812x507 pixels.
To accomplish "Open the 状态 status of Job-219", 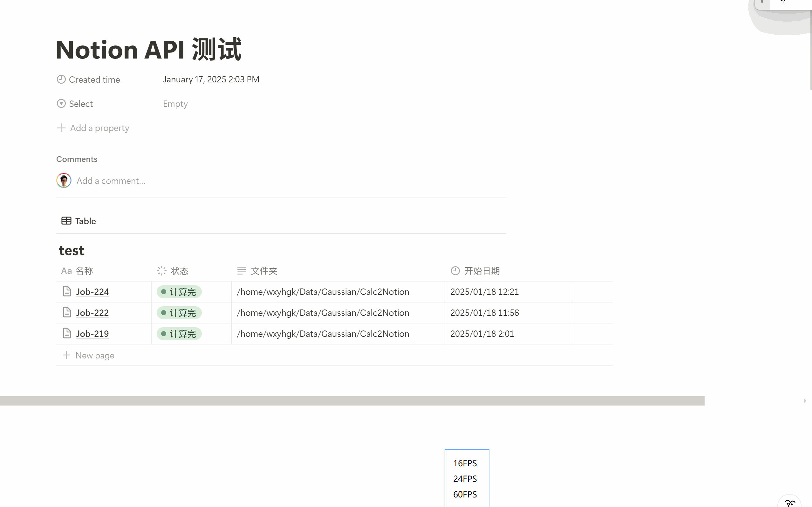I will (x=179, y=334).
